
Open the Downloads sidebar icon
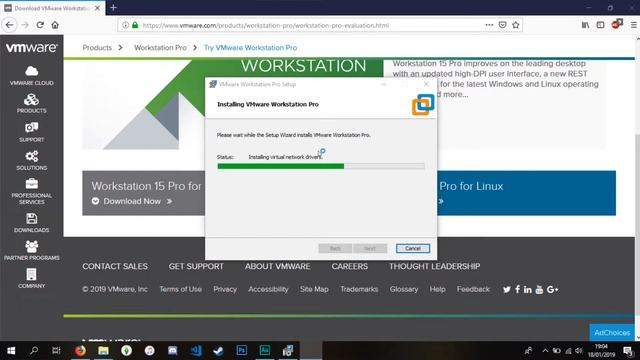pyautogui.click(x=31, y=223)
